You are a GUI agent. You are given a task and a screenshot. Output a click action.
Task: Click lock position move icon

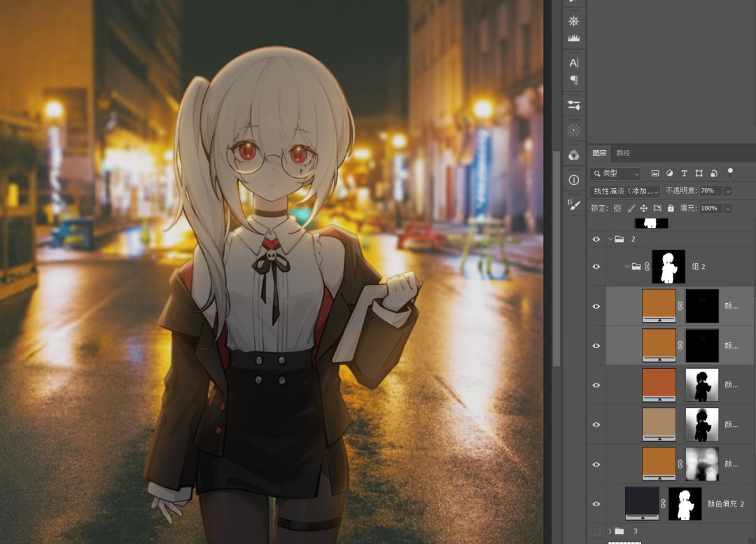[644, 209]
